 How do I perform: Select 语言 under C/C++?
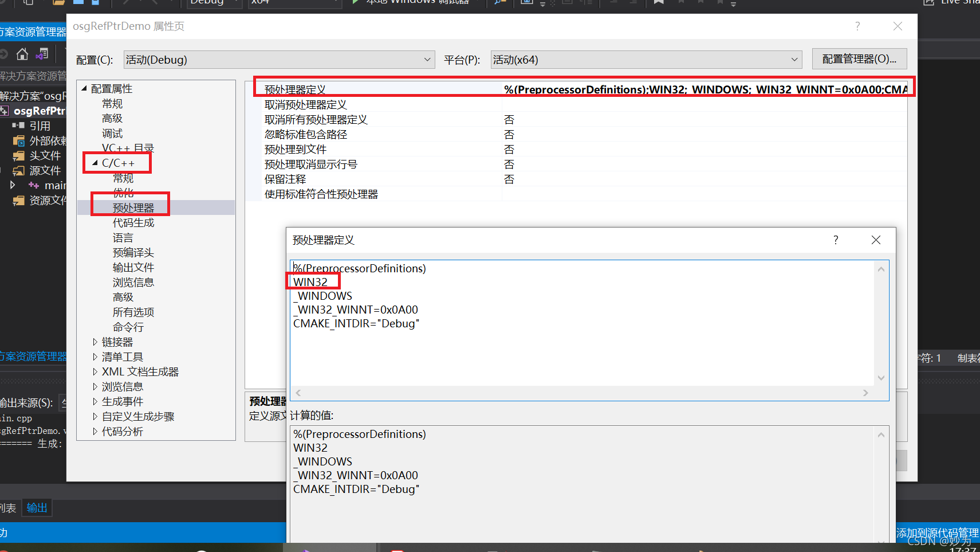pos(123,237)
